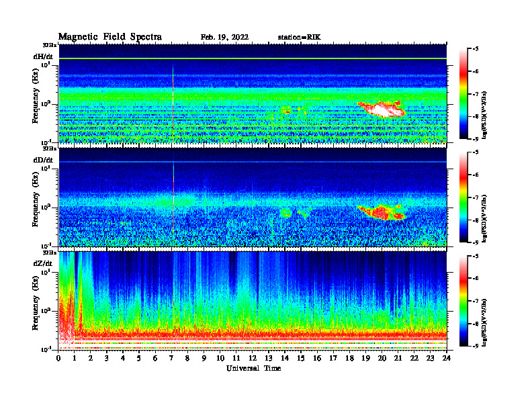Image resolution: width=532 pixels, height=411 pixels.
Task: Click the dZ/dt panel label
Action: pos(43,263)
